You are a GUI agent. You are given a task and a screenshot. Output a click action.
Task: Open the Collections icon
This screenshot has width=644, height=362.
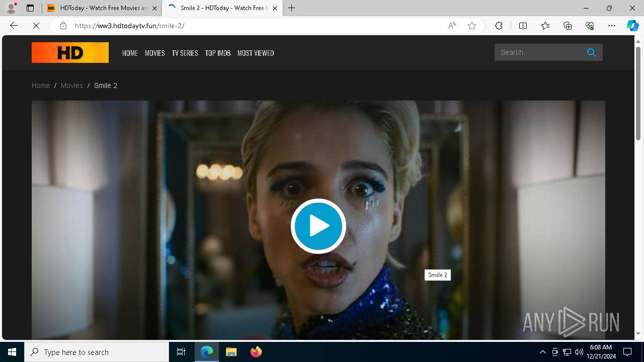coord(568,26)
